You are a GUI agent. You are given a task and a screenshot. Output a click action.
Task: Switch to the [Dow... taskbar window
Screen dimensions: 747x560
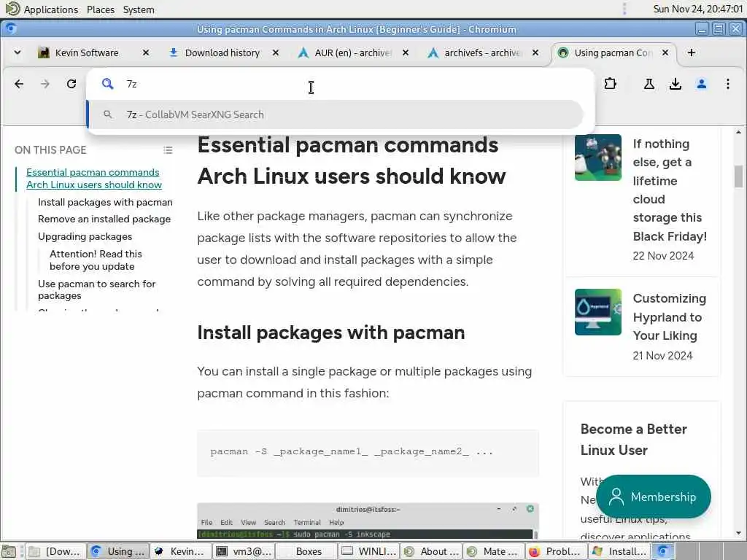tap(55, 551)
